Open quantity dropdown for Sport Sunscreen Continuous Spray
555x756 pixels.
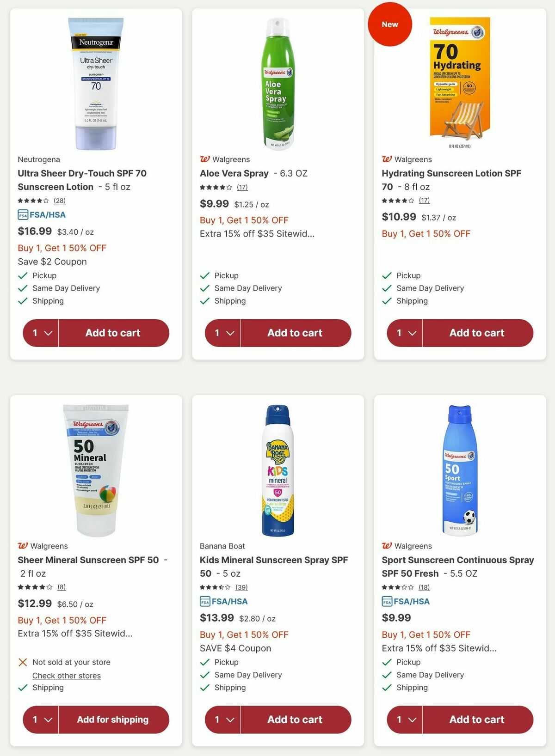(x=404, y=719)
